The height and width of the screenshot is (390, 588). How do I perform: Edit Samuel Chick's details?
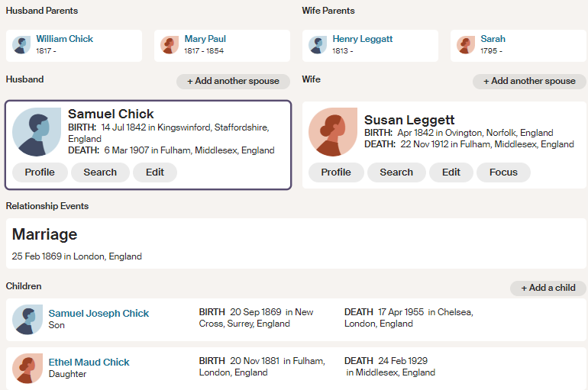(155, 172)
